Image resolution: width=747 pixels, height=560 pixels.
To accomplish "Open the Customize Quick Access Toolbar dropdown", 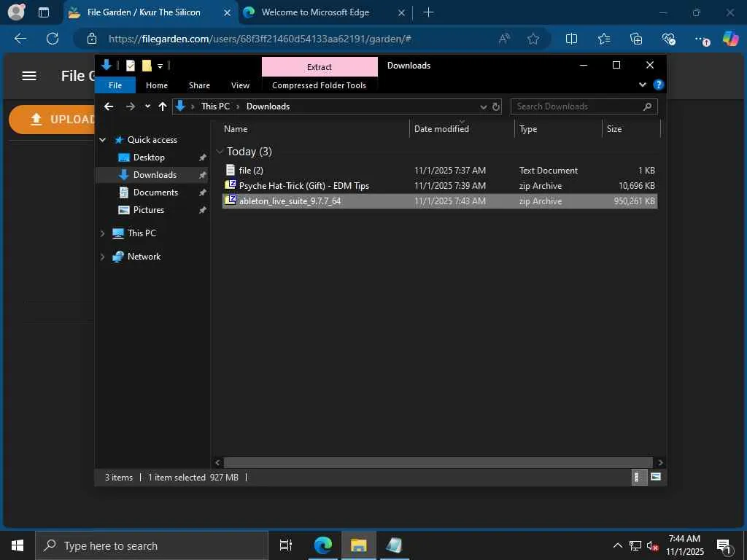I will tap(160, 66).
